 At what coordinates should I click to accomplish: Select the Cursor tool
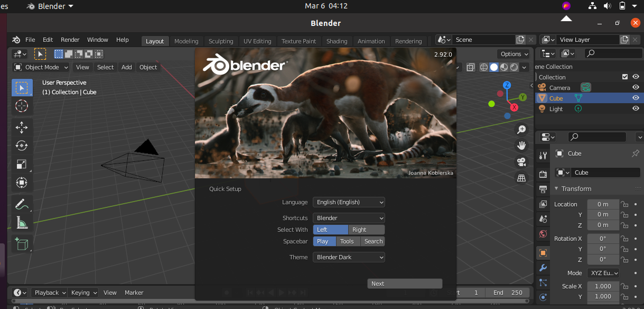[x=22, y=106]
